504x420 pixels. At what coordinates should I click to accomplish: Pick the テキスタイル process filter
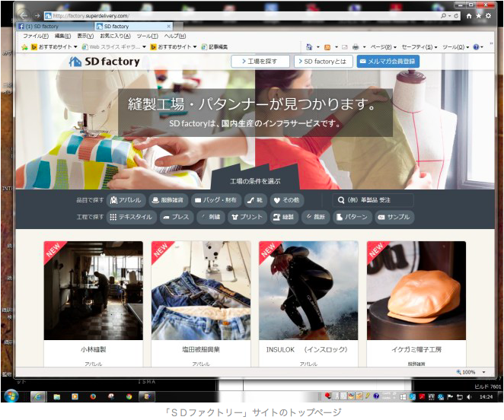[131, 218]
